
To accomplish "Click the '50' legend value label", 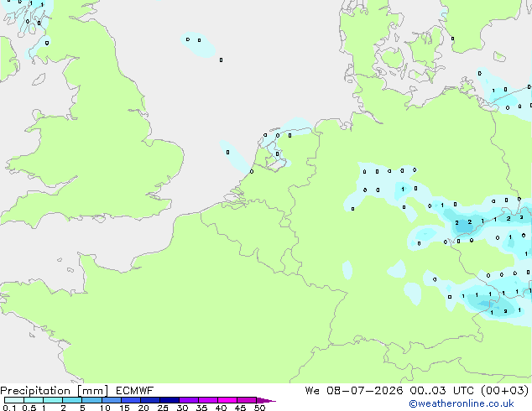I will tap(259, 408).
